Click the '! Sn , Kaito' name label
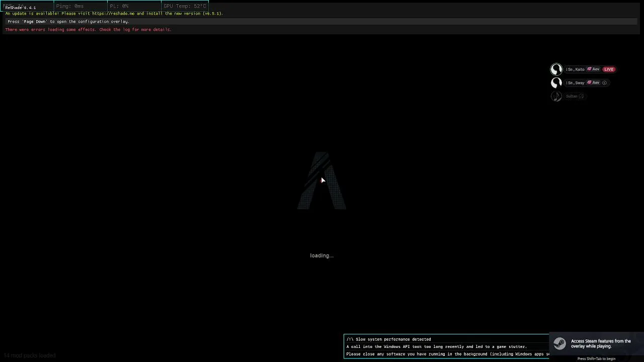Image resolution: width=644 pixels, height=362 pixels. pos(575,69)
